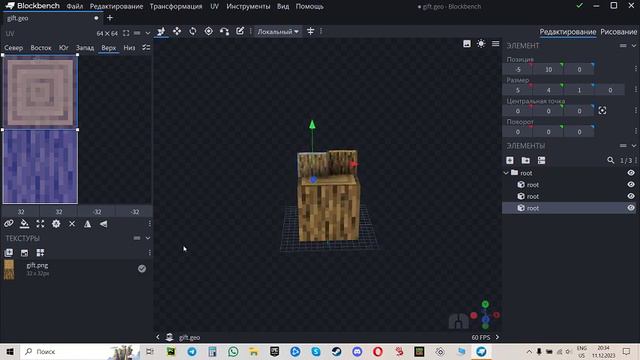Click the import texture icon
The height and width of the screenshot is (360, 640).
coord(9,253)
